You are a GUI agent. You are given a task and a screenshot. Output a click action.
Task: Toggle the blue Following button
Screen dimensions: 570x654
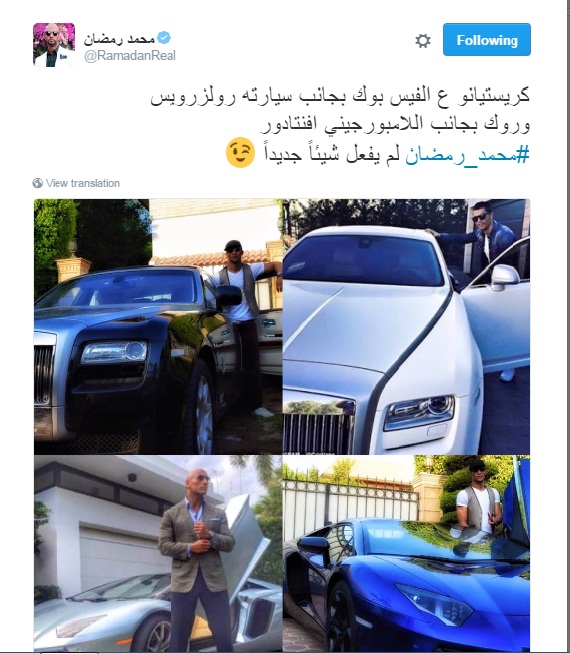[x=487, y=40]
